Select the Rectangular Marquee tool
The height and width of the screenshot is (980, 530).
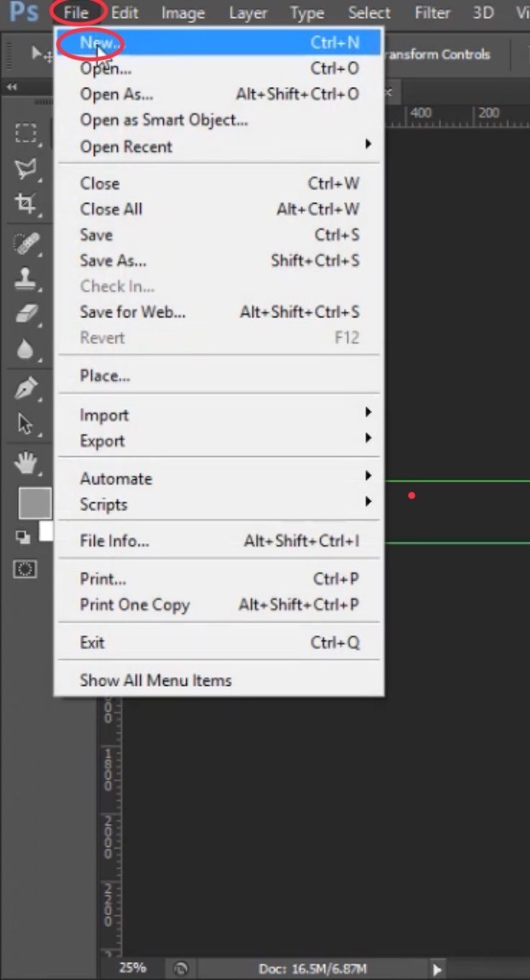[x=26, y=133]
